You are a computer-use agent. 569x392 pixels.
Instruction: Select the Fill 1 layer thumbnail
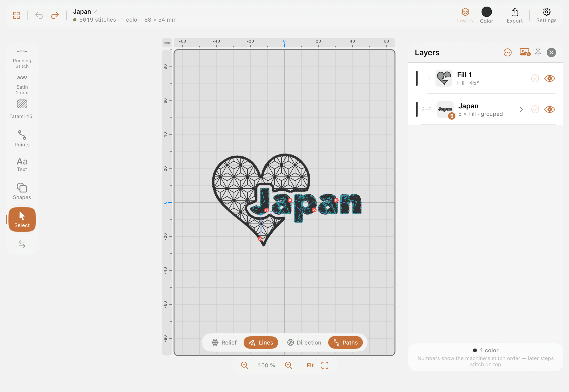(x=444, y=78)
